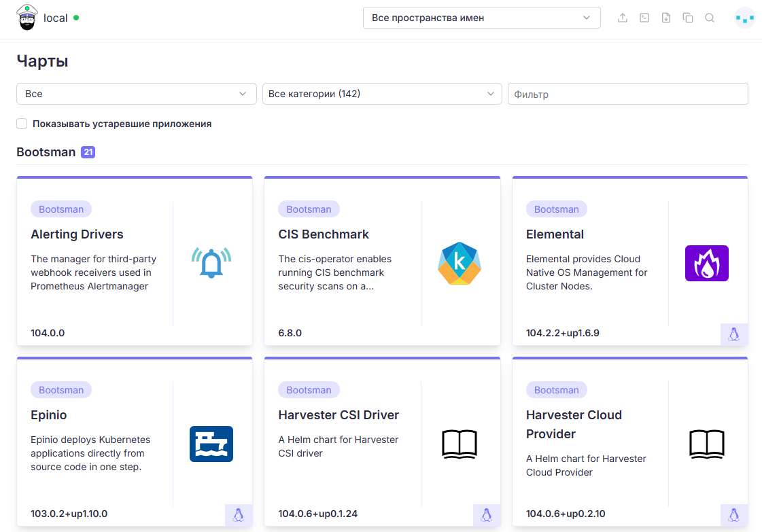The image size is (762, 532).
Task: Click the Elemental purple flame logo
Action: point(706,264)
